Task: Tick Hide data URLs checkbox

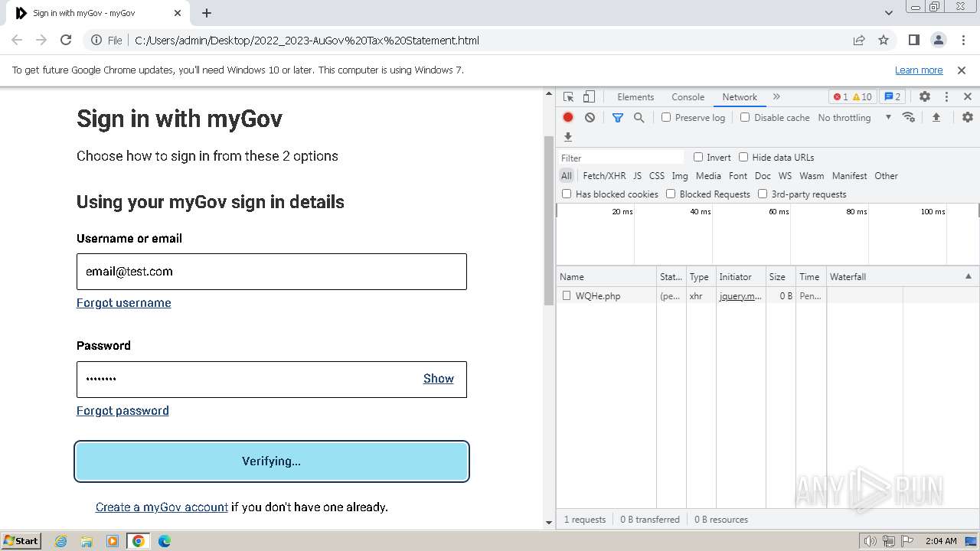Action: (x=743, y=157)
